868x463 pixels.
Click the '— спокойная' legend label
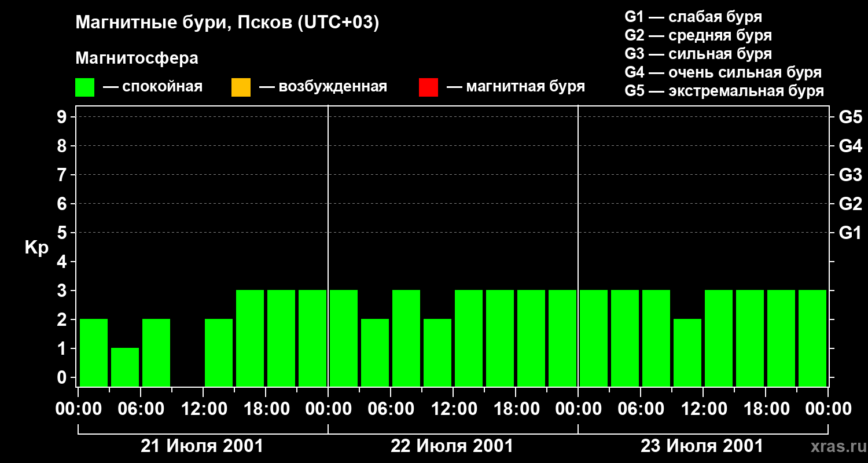coord(153,87)
